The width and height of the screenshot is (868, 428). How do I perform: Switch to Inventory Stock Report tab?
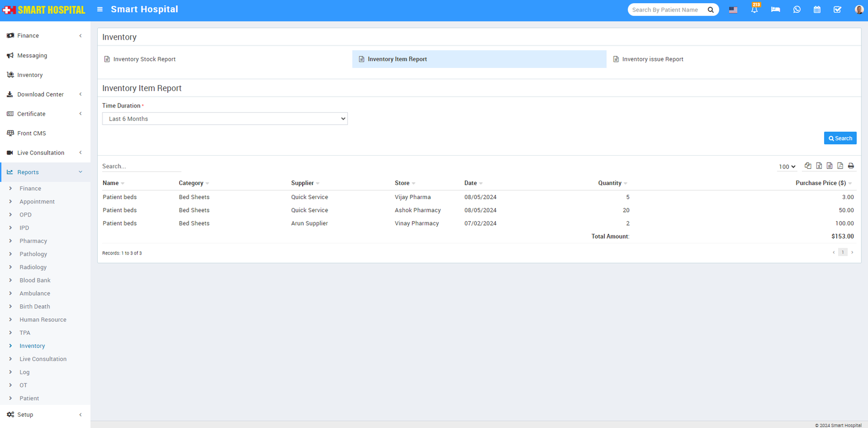coord(144,59)
